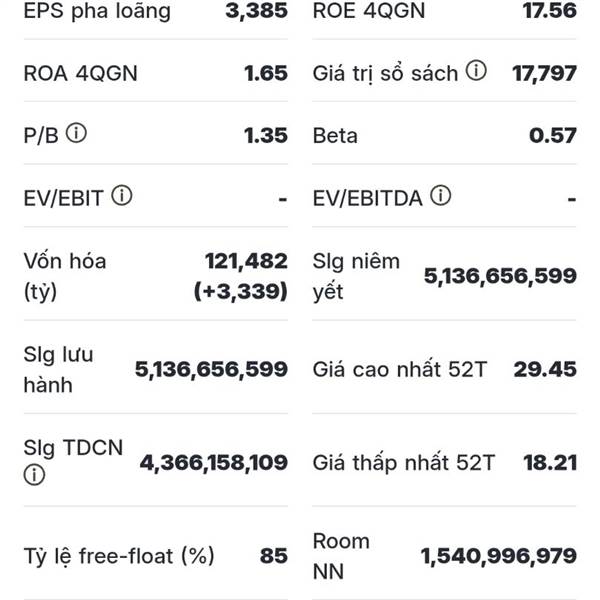Open the P/B info tooltip icon
The width and height of the screenshot is (600, 600).
pos(76,134)
